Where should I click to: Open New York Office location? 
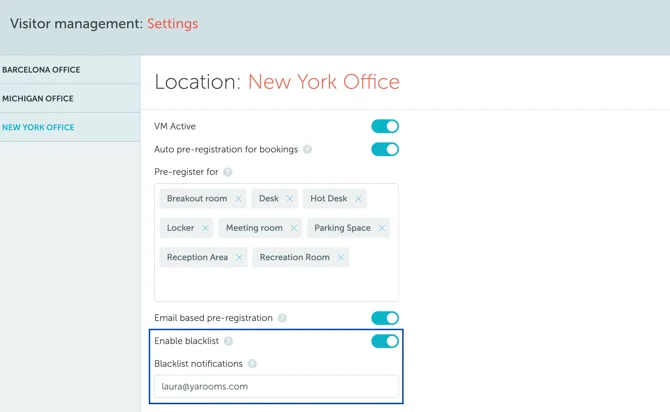(38, 127)
